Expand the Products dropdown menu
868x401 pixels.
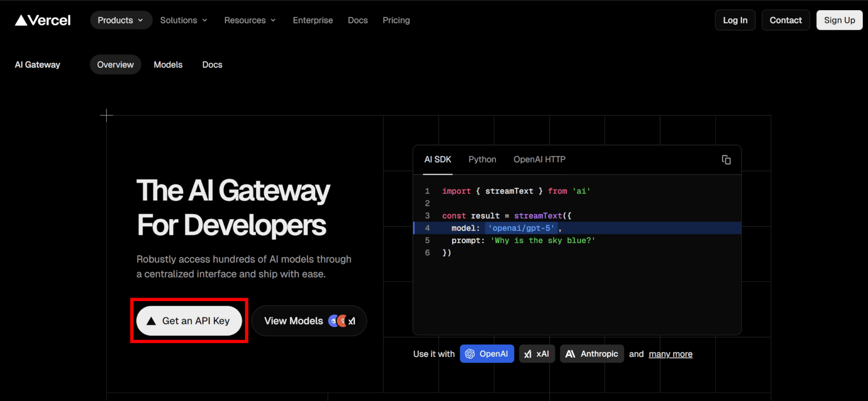[121, 20]
